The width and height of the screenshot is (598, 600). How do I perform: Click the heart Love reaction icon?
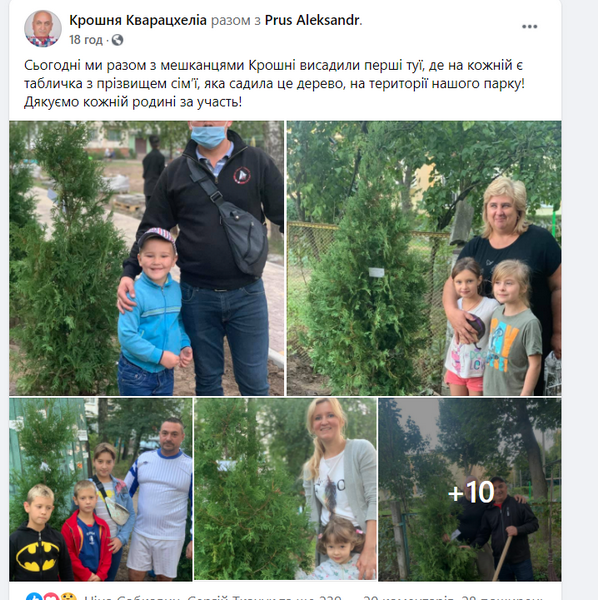pos(51,597)
